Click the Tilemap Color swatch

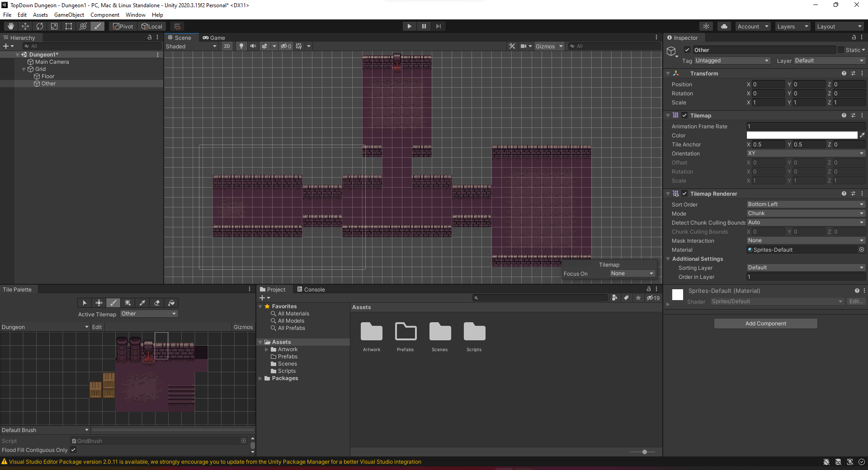coord(802,135)
